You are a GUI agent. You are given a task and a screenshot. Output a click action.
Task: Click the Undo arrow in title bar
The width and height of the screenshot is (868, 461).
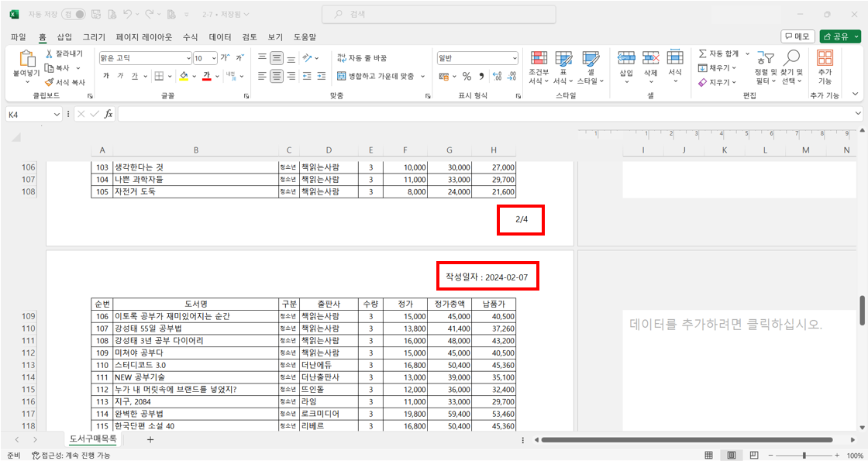tap(128, 15)
